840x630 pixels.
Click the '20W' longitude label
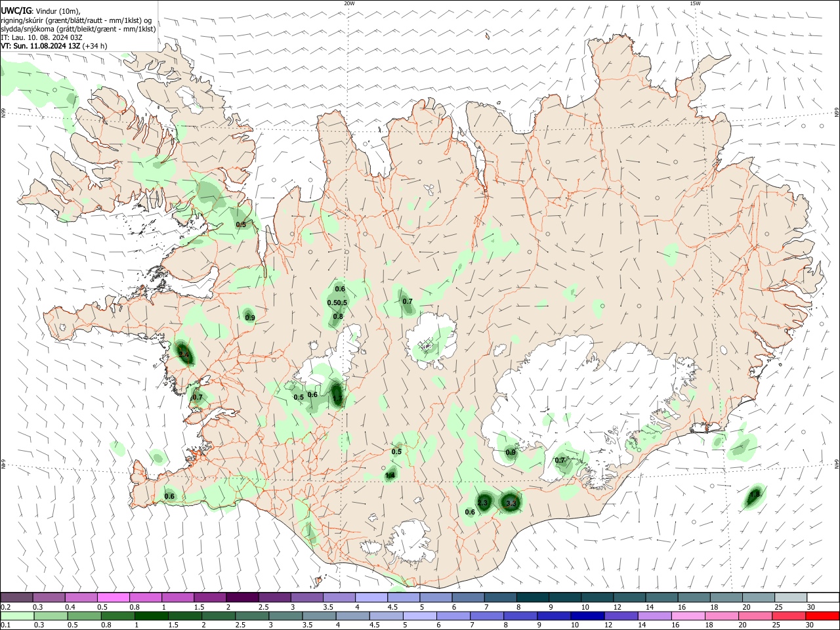tap(349, 3)
